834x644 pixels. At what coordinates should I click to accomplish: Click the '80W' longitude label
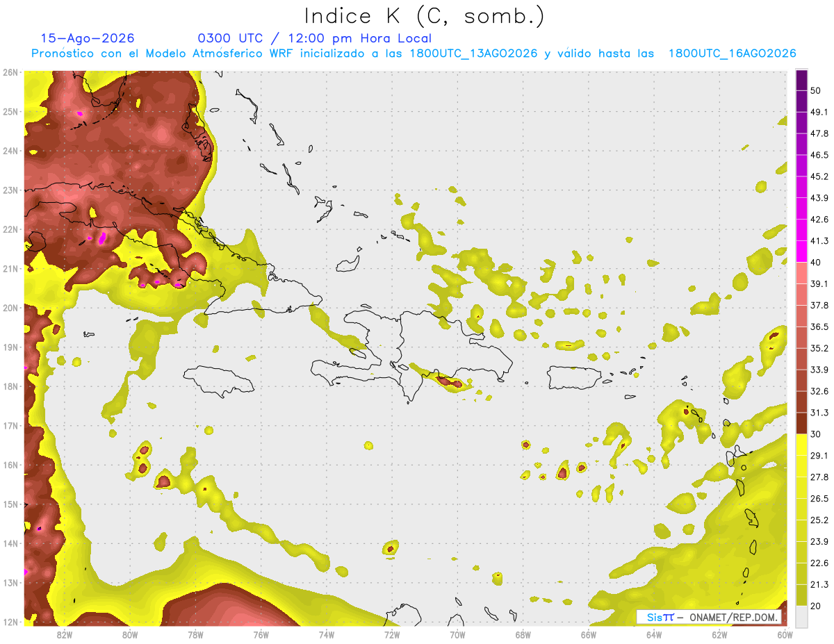pyautogui.click(x=129, y=634)
